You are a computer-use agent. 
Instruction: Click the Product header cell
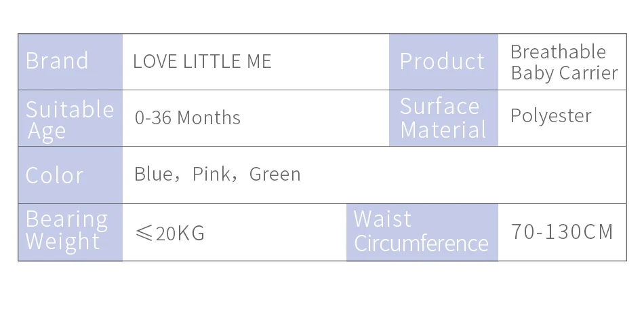click(x=443, y=62)
